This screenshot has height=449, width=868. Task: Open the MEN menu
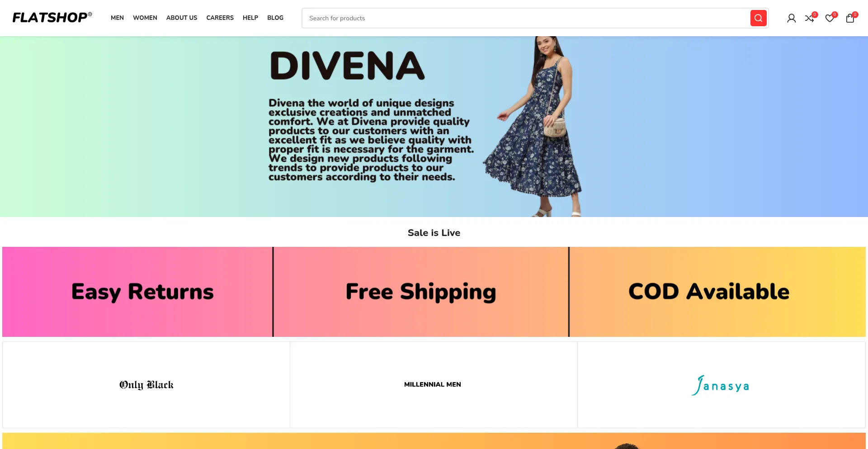coord(117,18)
